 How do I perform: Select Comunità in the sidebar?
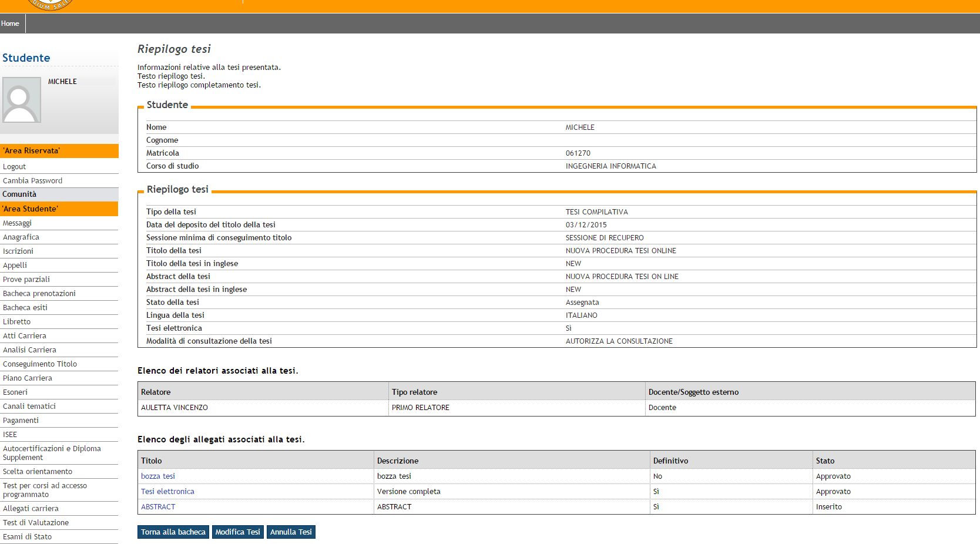click(x=19, y=194)
